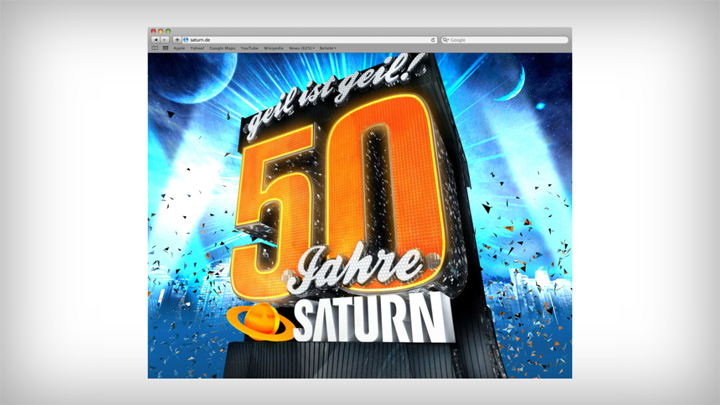Viewport: 720px width, 405px height.
Task: Open the Wikipedia bookmark
Action: click(274, 48)
